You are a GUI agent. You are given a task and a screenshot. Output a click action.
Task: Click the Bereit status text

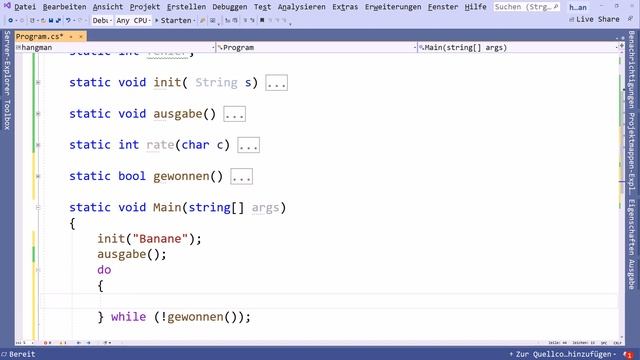[22, 354]
